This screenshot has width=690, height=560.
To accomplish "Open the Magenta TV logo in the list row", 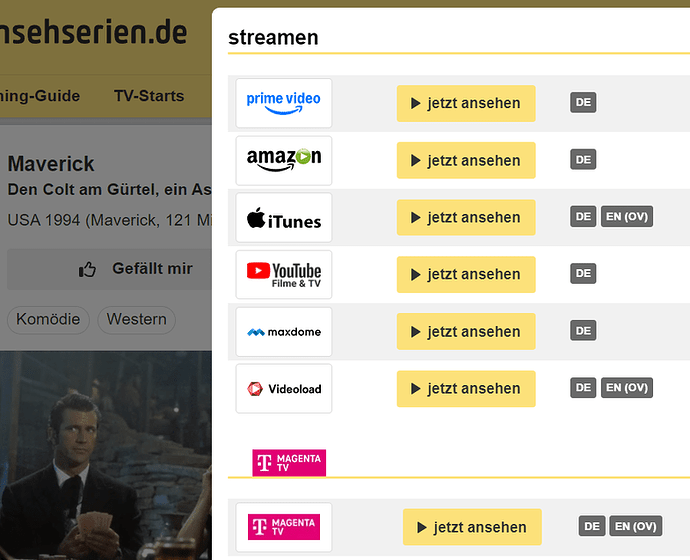I will coord(284,527).
